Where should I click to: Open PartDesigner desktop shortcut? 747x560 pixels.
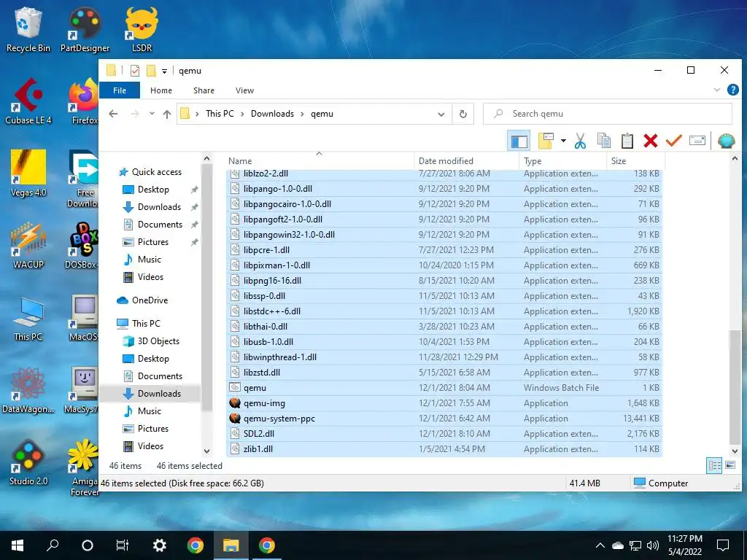(x=85, y=29)
